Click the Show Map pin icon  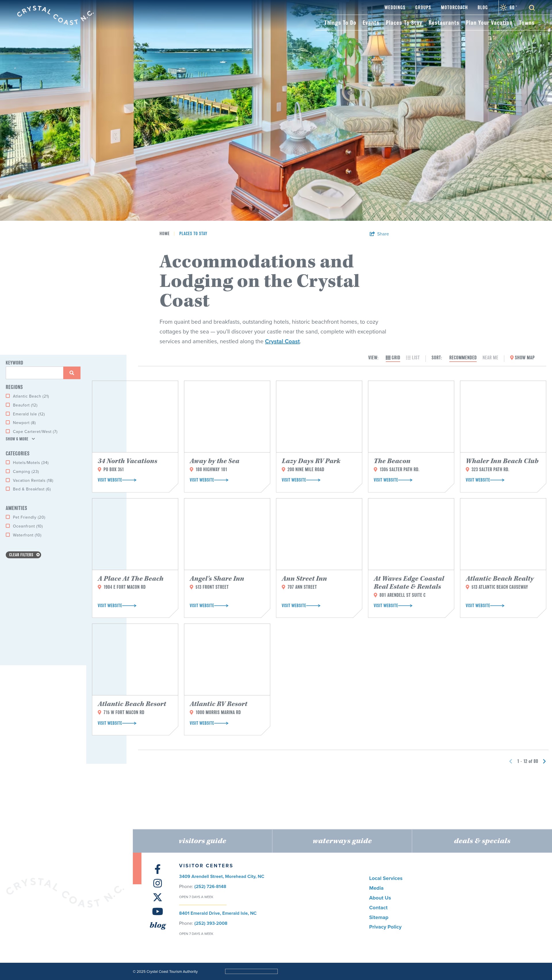coord(512,358)
